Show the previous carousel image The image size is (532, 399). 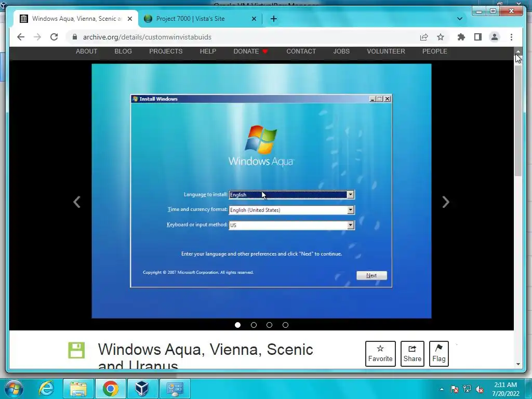coord(77,202)
